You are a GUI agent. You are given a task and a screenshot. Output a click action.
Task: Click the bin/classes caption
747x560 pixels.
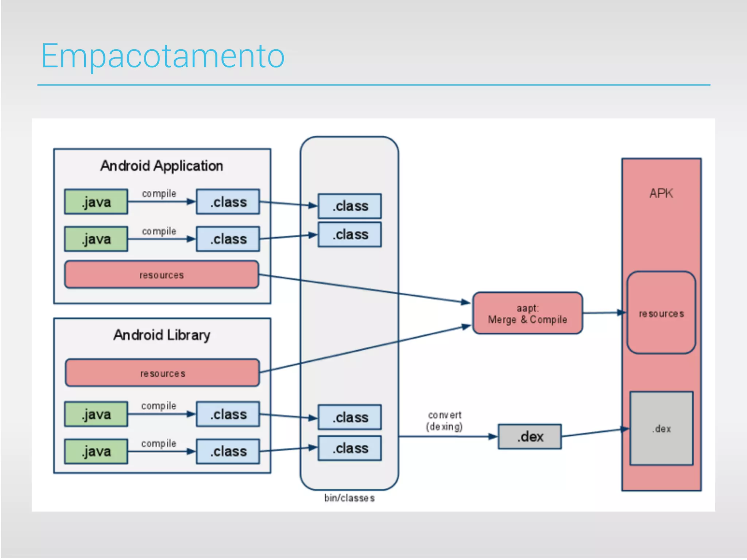coord(349,498)
